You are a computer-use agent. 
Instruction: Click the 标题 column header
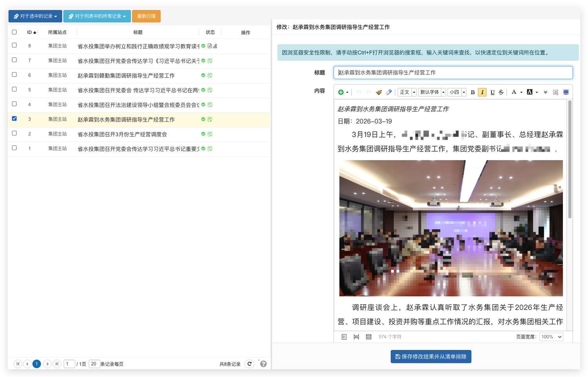(x=138, y=33)
